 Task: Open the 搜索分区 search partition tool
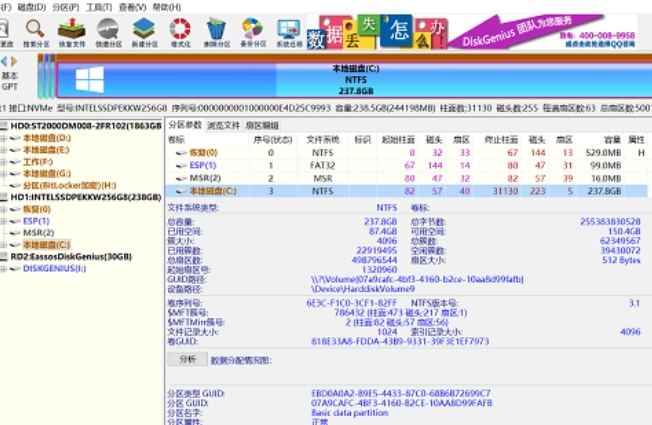click(35, 32)
